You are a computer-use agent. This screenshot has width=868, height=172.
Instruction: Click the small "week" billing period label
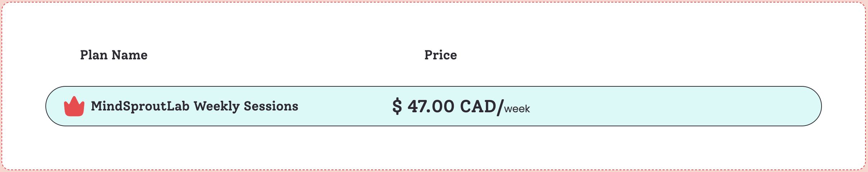click(517, 109)
